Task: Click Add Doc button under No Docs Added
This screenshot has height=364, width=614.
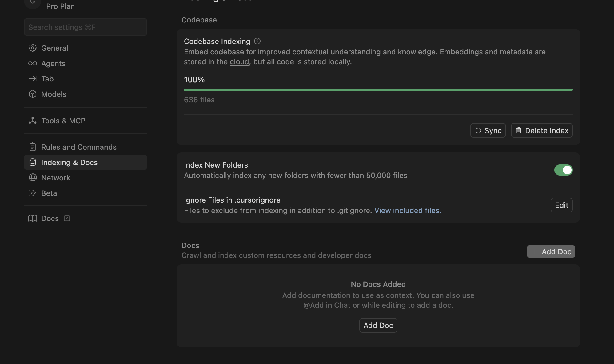Action: tap(378, 325)
